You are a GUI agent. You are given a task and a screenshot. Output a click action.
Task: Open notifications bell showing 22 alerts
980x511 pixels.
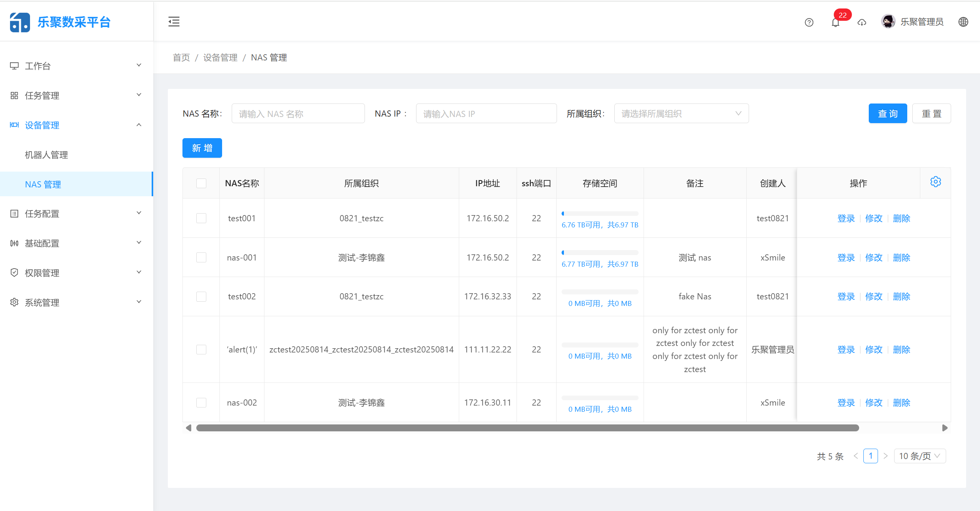835,22
